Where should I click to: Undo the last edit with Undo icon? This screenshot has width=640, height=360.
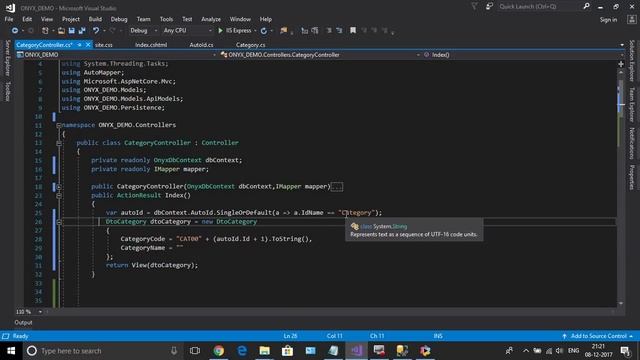tap(96, 31)
